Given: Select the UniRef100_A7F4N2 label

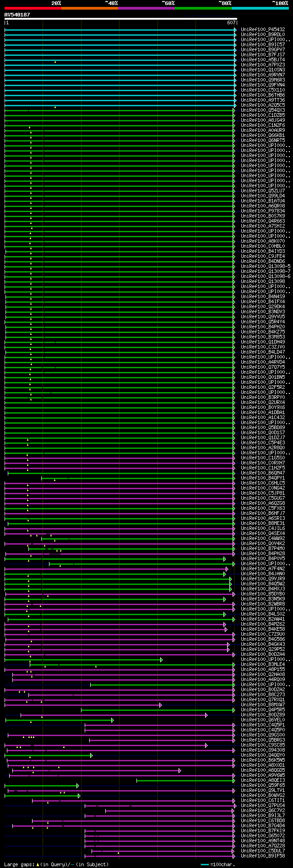Looking at the screenshot, I should tap(263, 568).
